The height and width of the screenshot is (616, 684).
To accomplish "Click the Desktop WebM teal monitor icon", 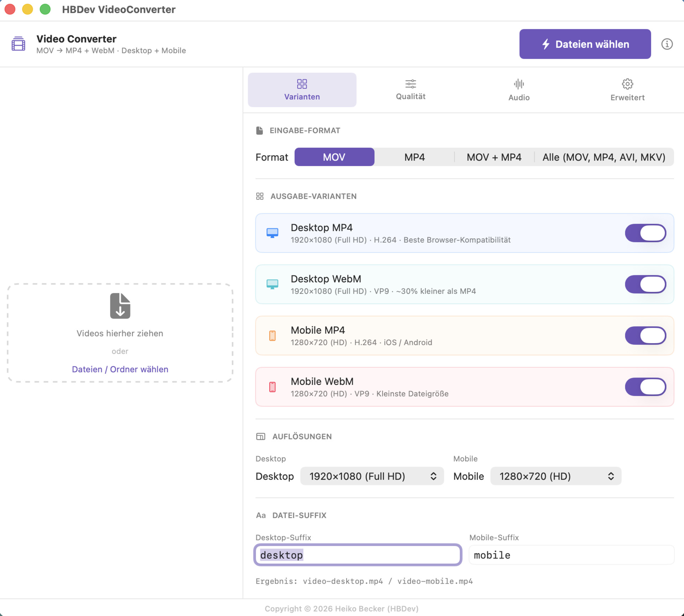I will click(x=273, y=284).
